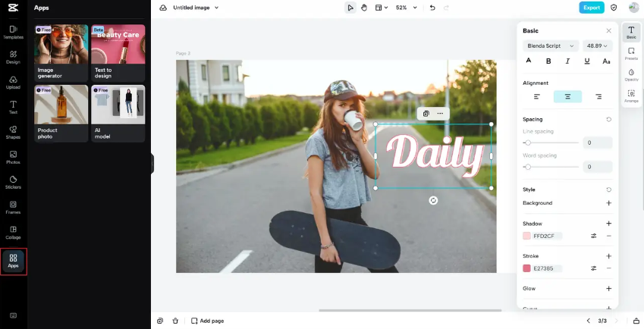The image size is (644, 329).
Task: Open the Collage sidebar panel
Action: coord(13,232)
